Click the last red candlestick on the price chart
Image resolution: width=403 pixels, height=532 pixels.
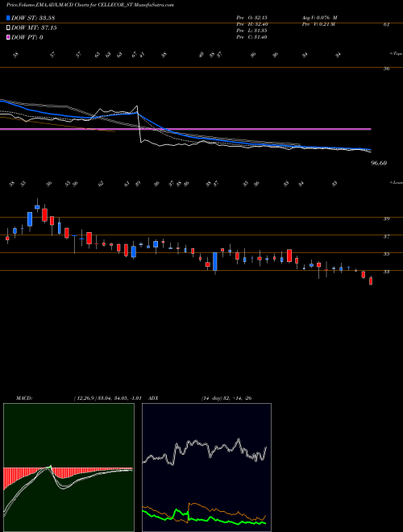pyautogui.click(x=371, y=281)
